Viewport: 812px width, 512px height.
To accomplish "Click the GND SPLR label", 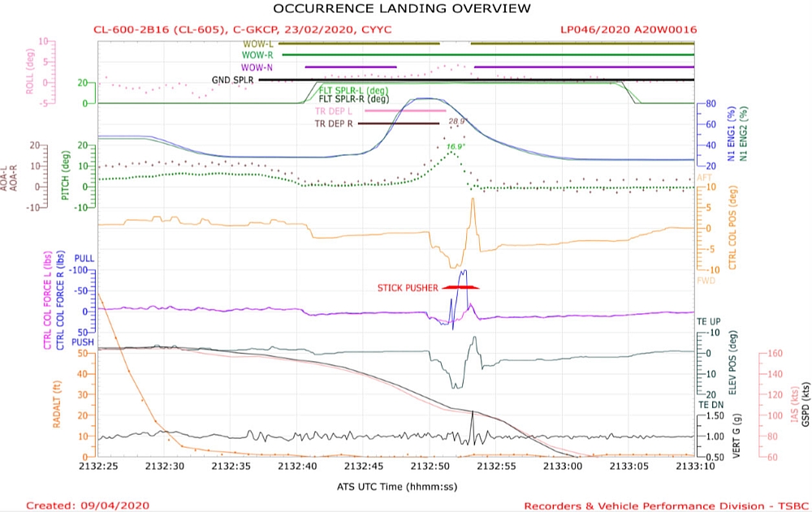I will tap(233, 80).
